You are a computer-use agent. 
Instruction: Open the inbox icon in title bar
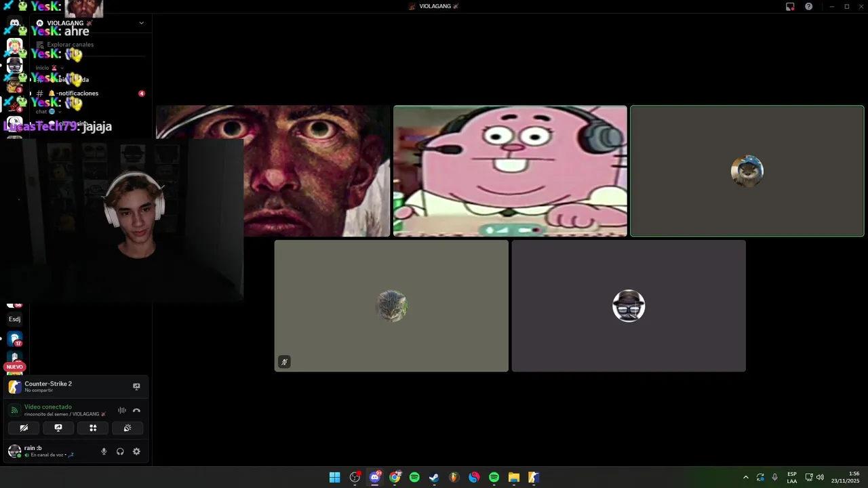(790, 6)
